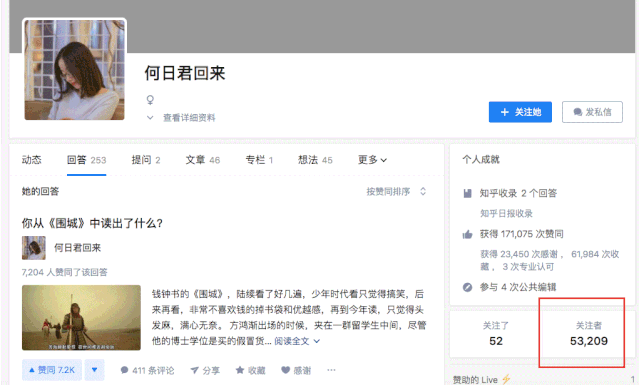The image size is (639, 385).
Task: Switch to the 专栏 1 tab
Action: pos(259,160)
